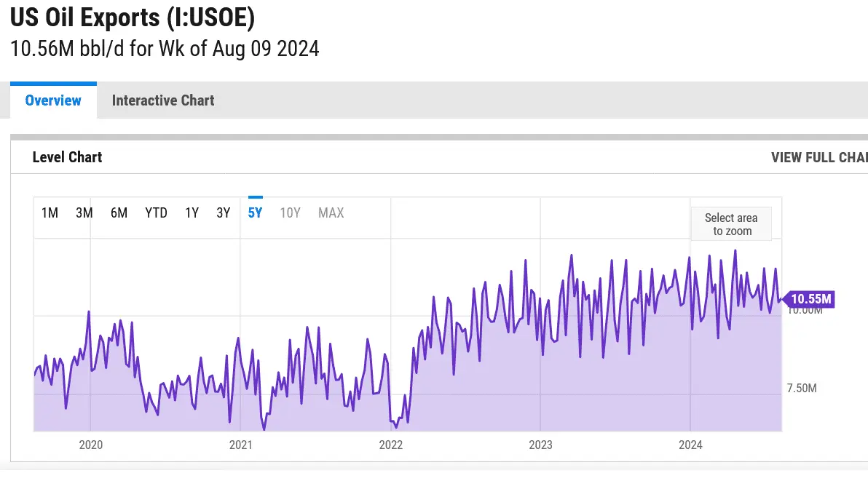868x481 pixels.
Task: Click the 2020 x-axis label
Action: 90,445
